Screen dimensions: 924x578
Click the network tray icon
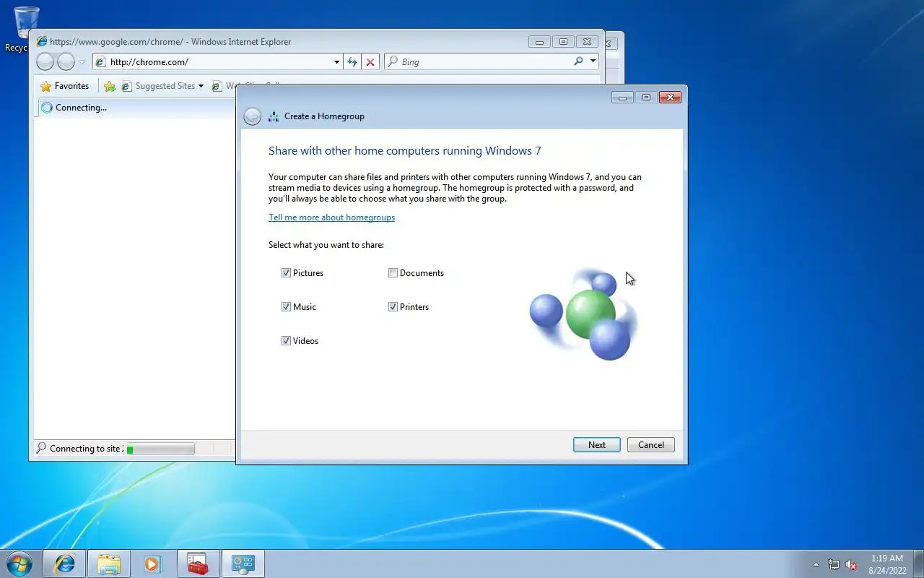(834, 564)
